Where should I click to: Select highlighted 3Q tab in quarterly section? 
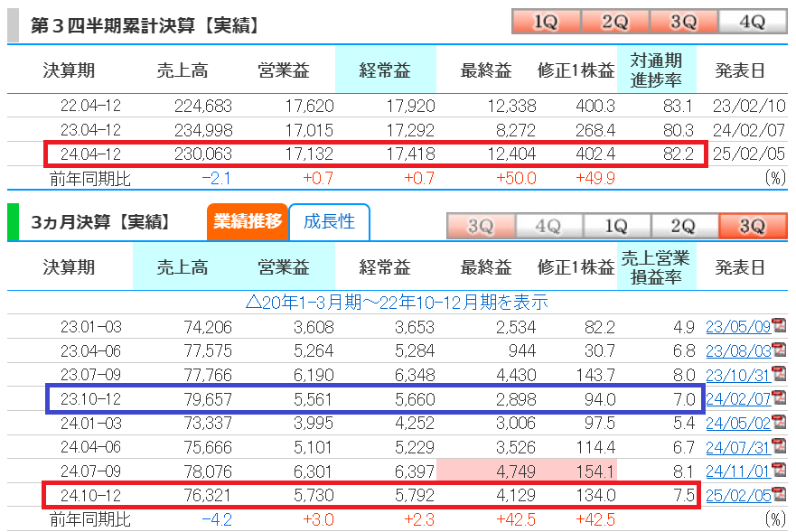point(753,226)
